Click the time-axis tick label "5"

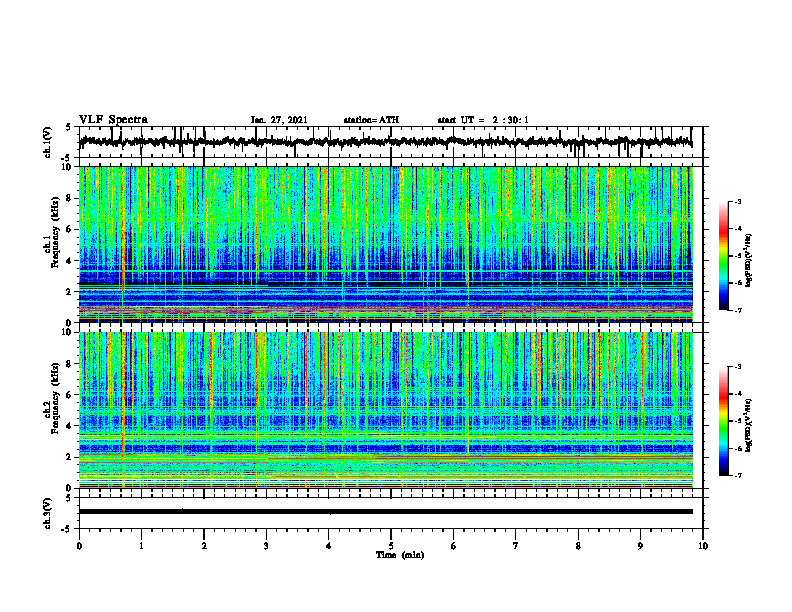tap(391, 546)
